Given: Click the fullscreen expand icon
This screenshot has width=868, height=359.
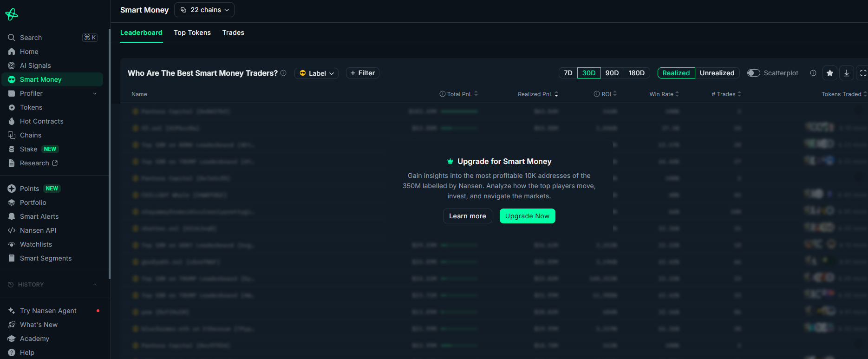Looking at the screenshot, I should coord(863,73).
